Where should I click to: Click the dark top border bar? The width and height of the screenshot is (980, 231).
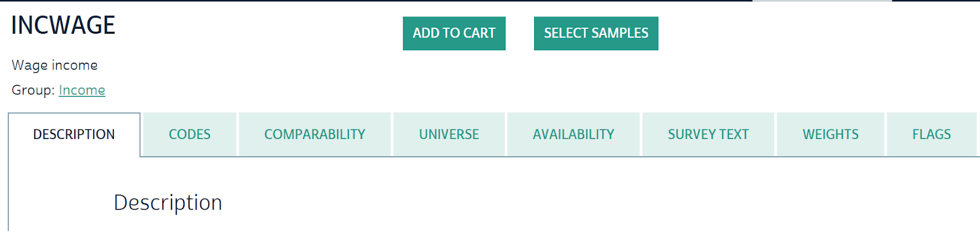click(376, 1)
